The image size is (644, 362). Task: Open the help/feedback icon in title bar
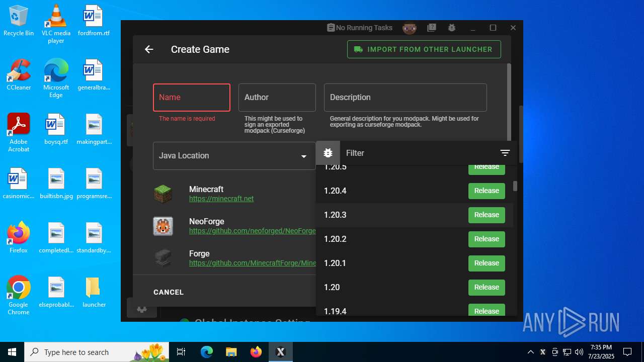pyautogui.click(x=432, y=28)
